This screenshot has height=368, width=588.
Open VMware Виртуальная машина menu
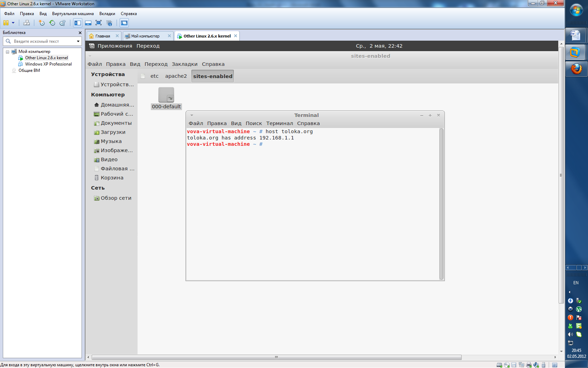73,14
